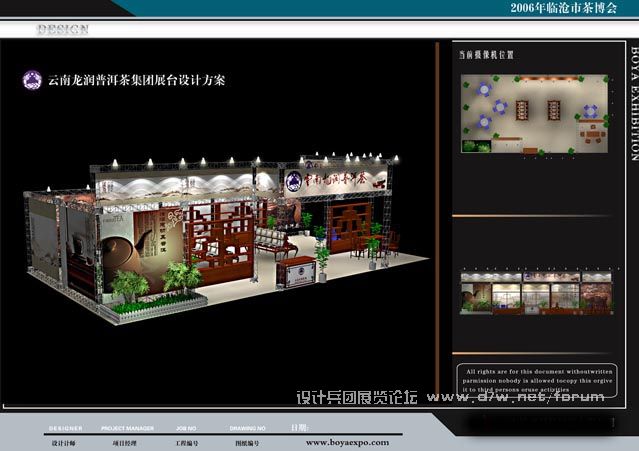The image size is (639, 451).
Task: Click the circular logo on the booth signboard
Action: coord(293,181)
